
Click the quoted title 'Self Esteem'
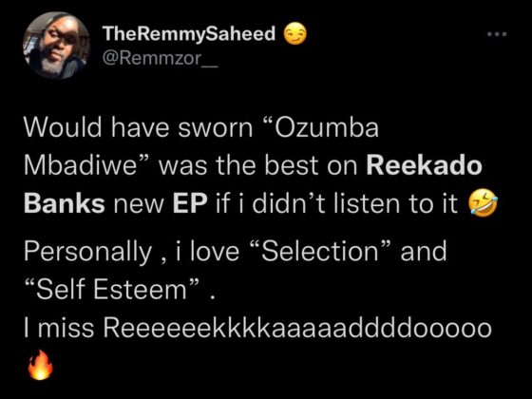click(112, 290)
